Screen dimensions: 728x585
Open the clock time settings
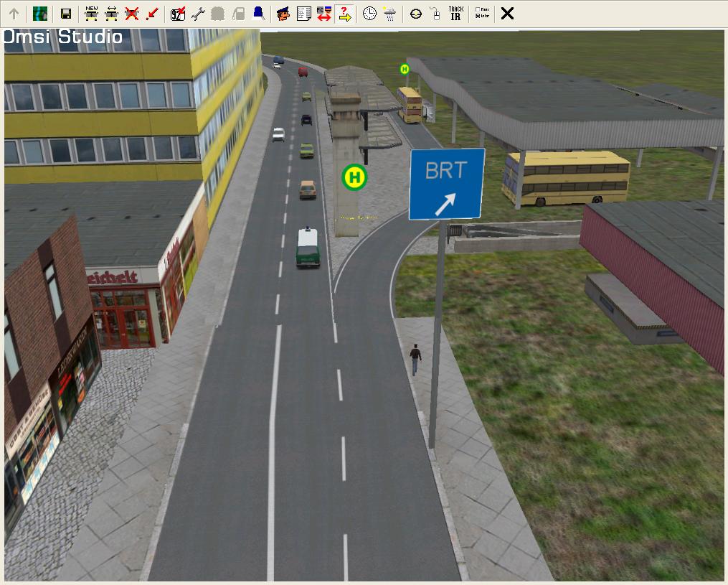point(369,13)
